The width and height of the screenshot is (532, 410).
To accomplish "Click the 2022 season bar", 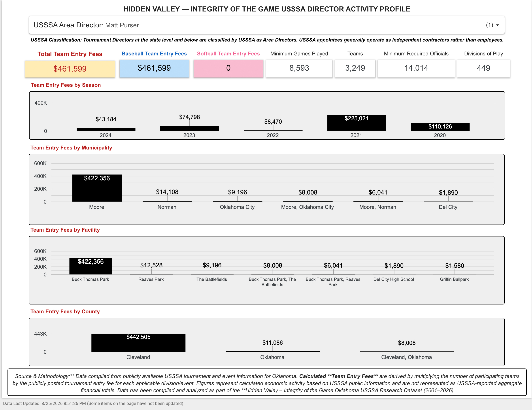I will [x=273, y=130].
